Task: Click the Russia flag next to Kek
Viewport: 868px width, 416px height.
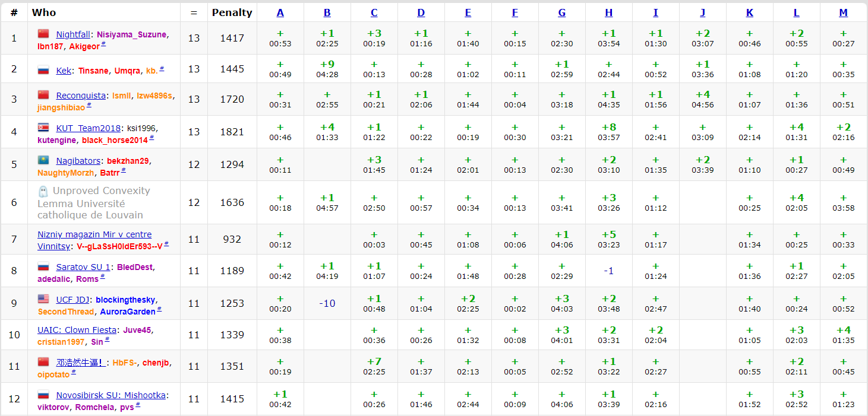Action: (x=43, y=70)
